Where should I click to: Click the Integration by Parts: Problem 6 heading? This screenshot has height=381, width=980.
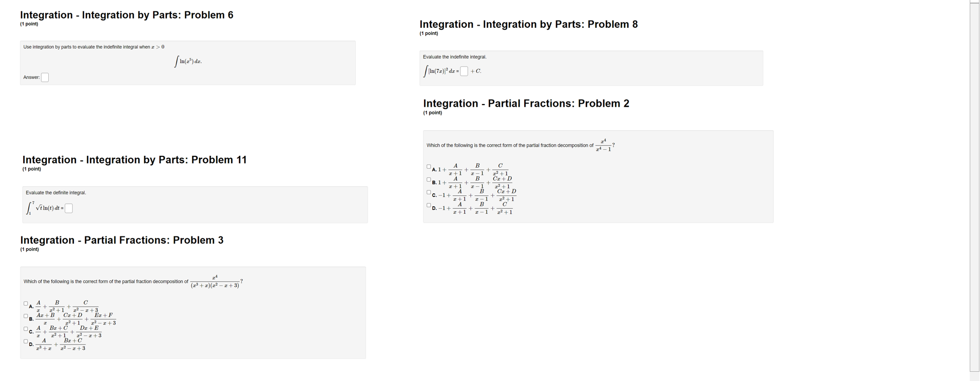tap(126, 15)
